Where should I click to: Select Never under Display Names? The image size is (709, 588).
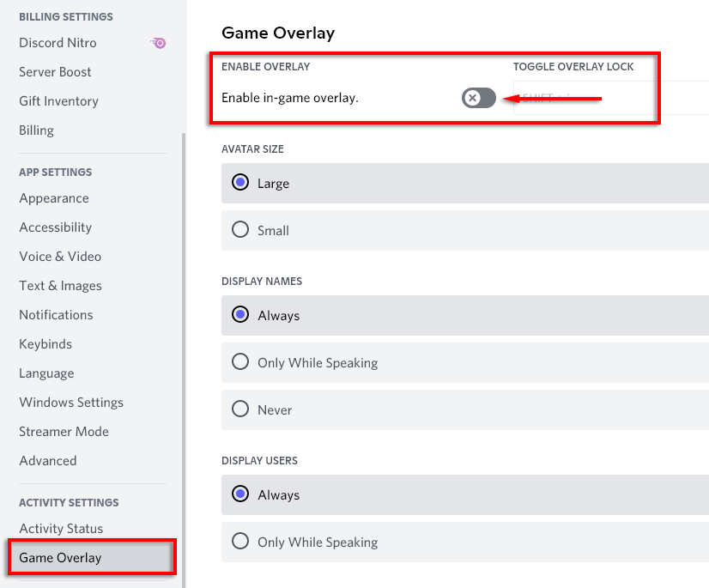pyautogui.click(x=241, y=409)
